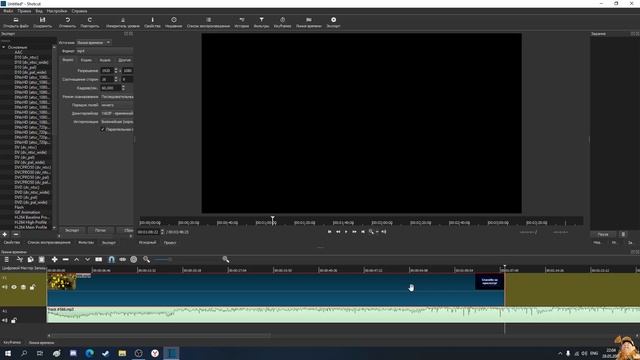Toggle the parallel processing checkbox

[x=103, y=129]
